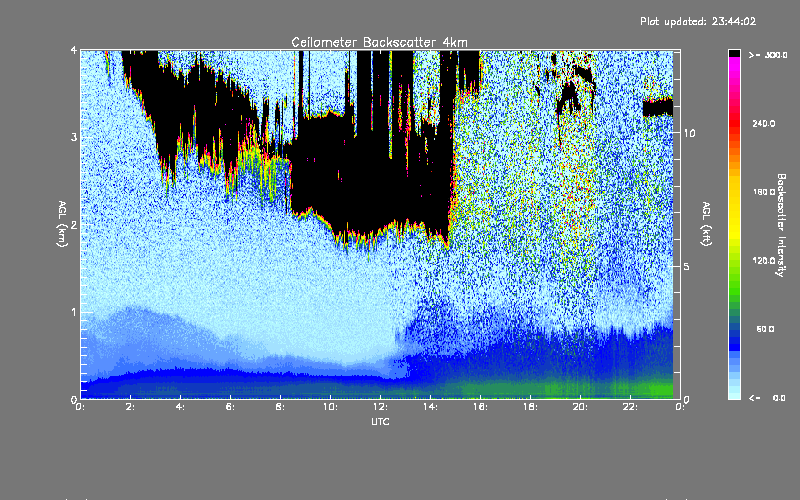The height and width of the screenshot is (500, 800).
Task: Select the "AGL (kft)" axis label
Action: pos(706,224)
